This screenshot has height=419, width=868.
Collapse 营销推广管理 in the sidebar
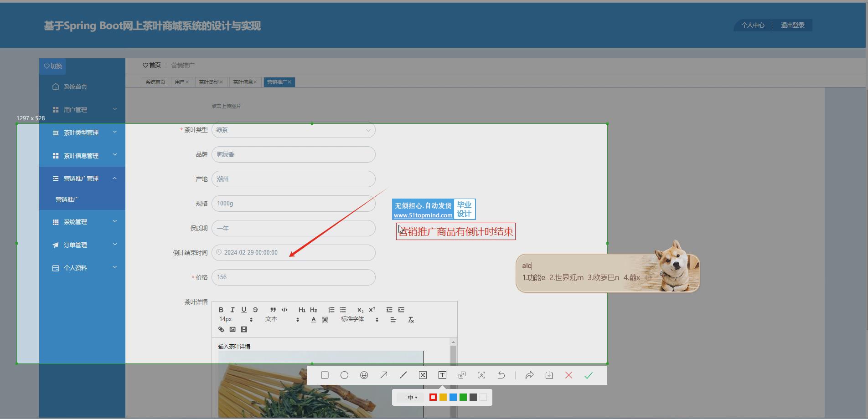82,179
